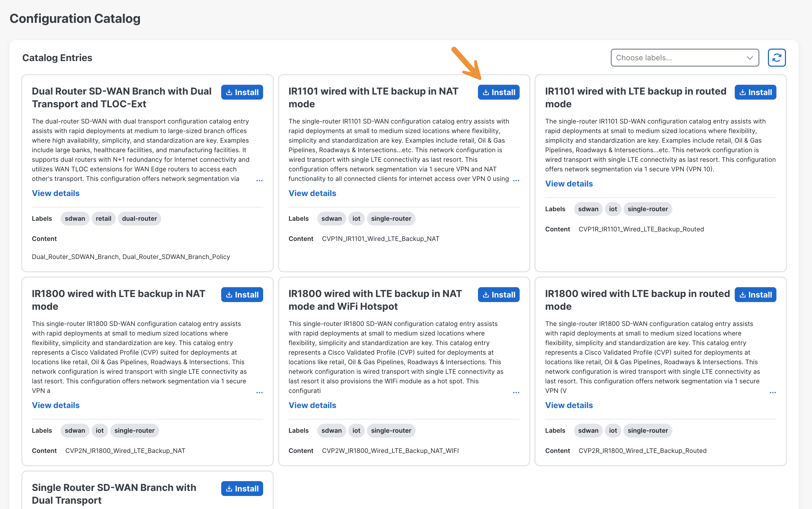Install IR1101 wired with LTE backup NAT mode
Image resolution: width=812 pixels, height=509 pixels.
click(x=498, y=92)
